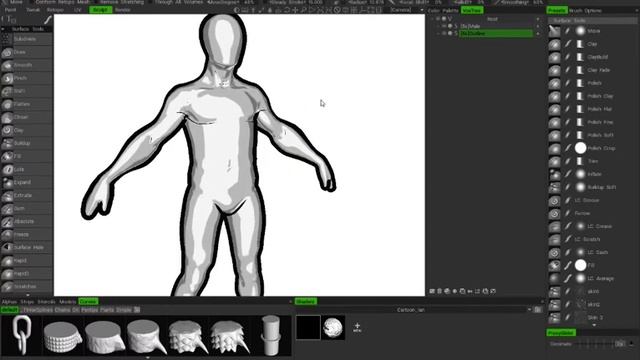This screenshot has width=640, height=360.
Task: Select the textured sphere shader thumbnail
Action: point(333,327)
